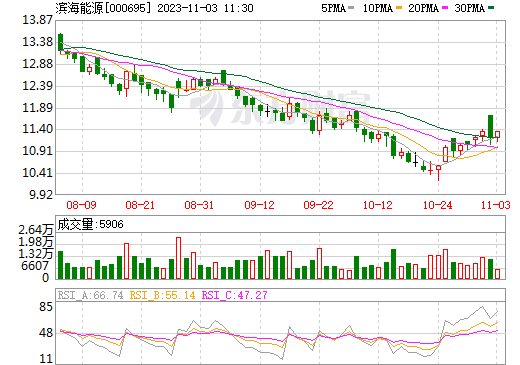Select the 09-12 date label
This screenshot has width=520, height=365.
(x=259, y=205)
